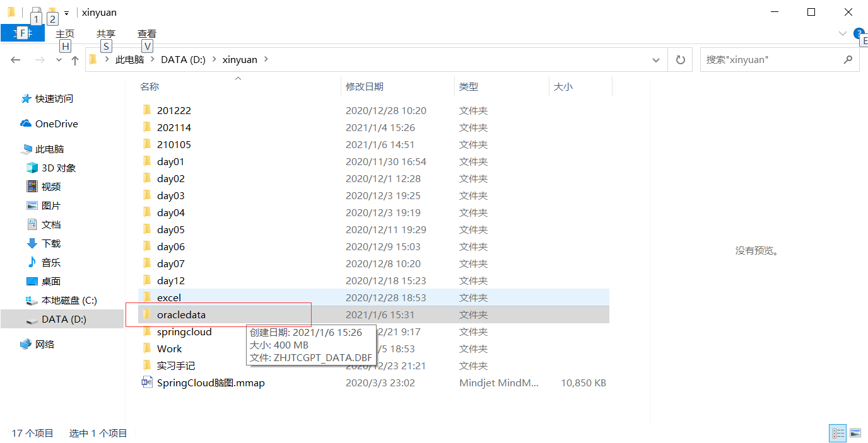The height and width of the screenshot is (443, 868).
Task: Select 此电脑 in navigation pane
Action: pos(50,149)
